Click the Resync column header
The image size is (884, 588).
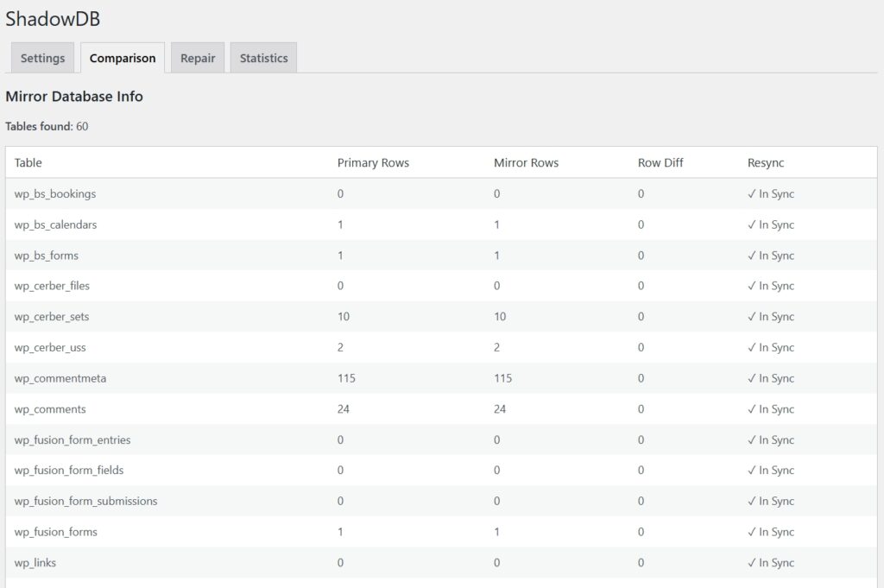(x=766, y=162)
